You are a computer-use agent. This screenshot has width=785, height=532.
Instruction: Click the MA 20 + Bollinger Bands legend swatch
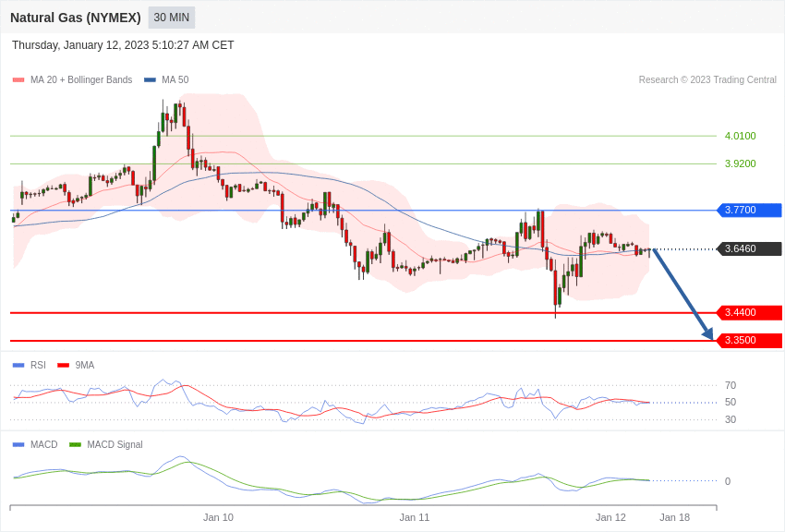pos(18,80)
